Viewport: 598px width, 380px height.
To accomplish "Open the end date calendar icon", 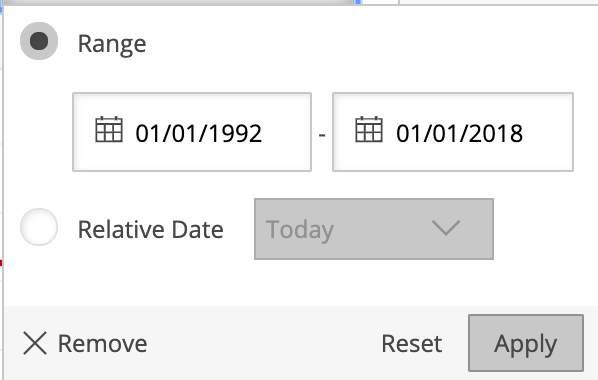I will [x=369, y=130].
